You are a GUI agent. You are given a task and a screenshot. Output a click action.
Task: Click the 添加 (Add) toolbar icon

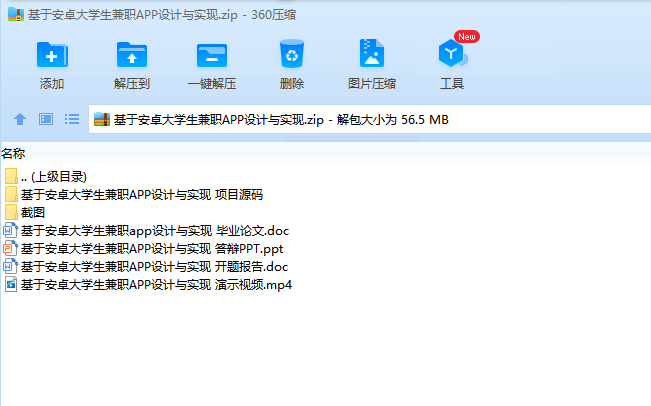[52, 54]
